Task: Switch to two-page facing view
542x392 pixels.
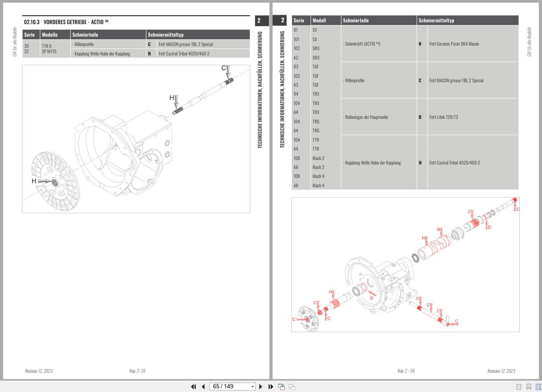Action: click(538, 387)
